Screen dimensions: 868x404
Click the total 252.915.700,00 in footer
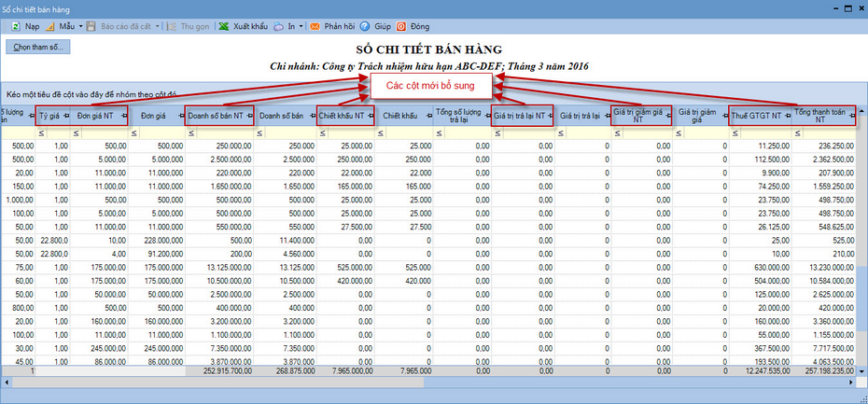219,370
